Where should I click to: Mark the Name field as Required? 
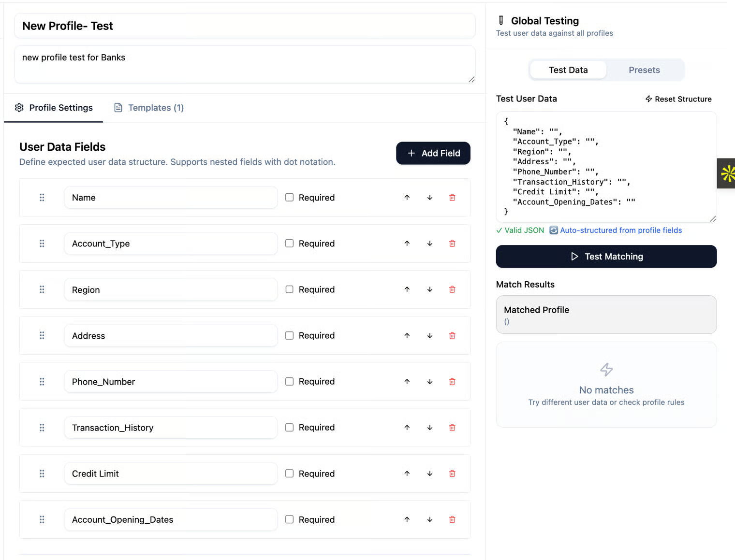(290, 197)
